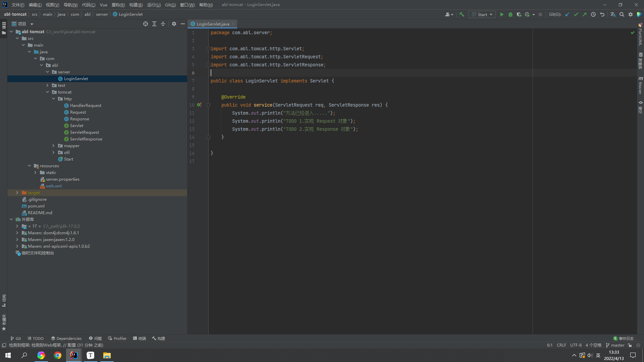Viewport: 644px width, 362px height.
Task: Update project from Git
Action: [x=567, y=14]
